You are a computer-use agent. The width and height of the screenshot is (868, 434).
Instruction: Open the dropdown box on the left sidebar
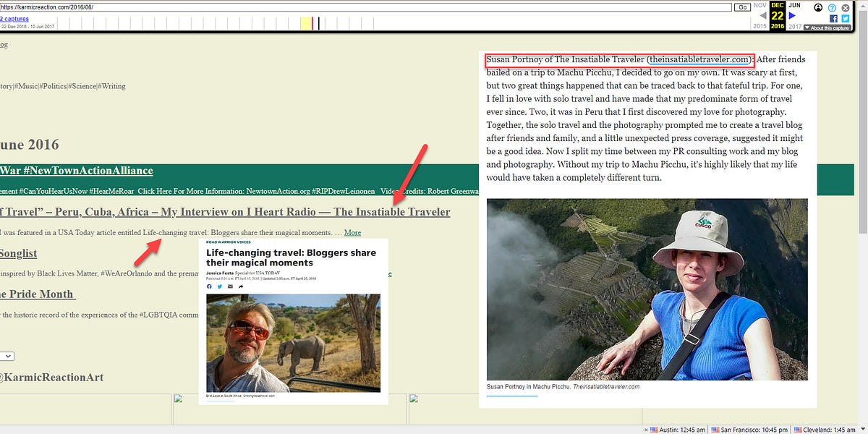[6, 356]
